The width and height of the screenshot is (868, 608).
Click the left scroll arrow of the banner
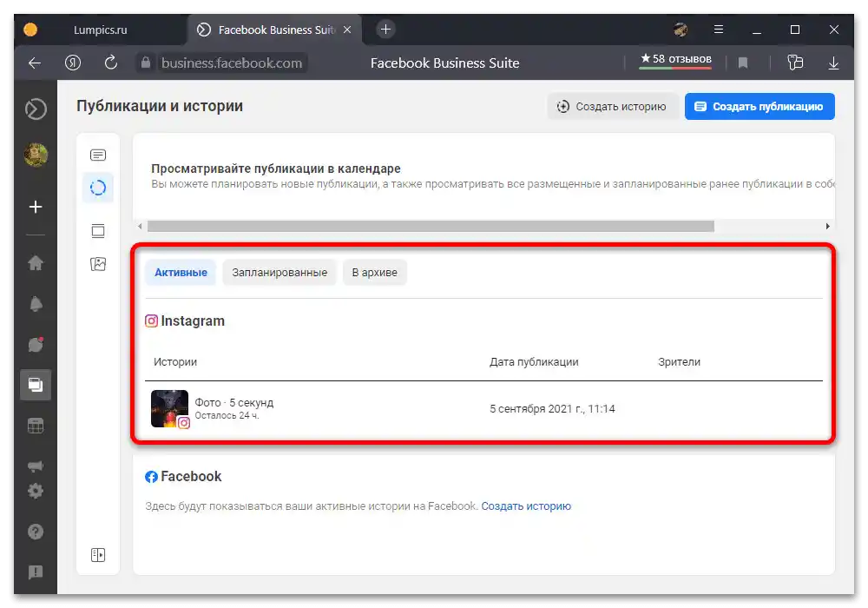click(140, 226)
